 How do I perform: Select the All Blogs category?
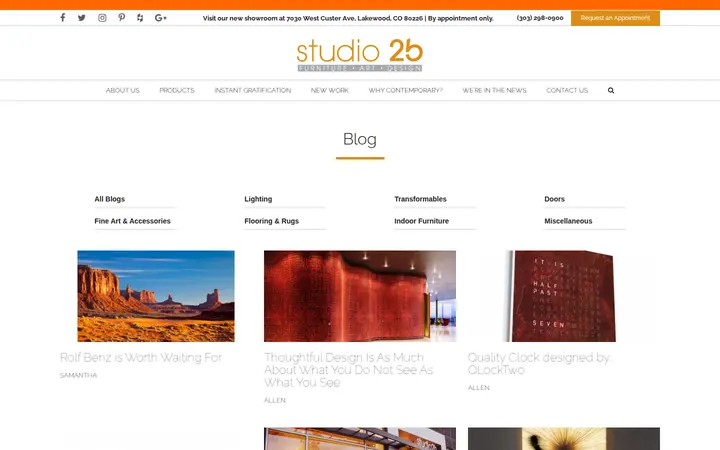coord(110,199)
